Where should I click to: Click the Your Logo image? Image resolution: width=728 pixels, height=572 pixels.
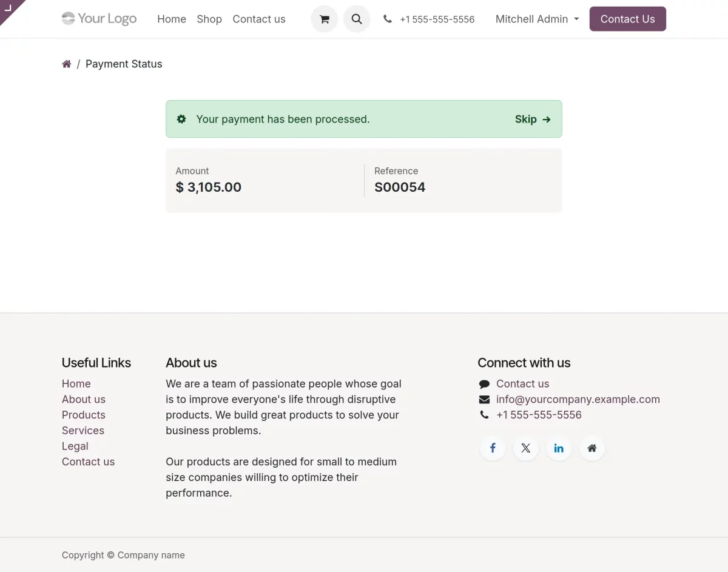click(99, 18)
